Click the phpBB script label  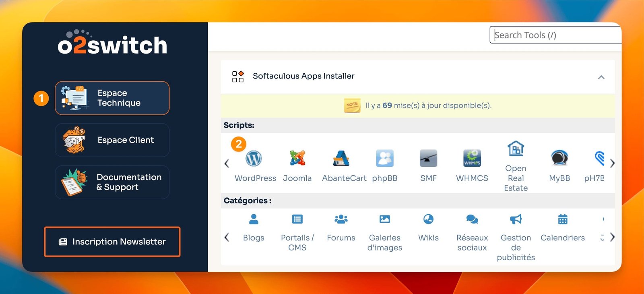tap(385, 178)
